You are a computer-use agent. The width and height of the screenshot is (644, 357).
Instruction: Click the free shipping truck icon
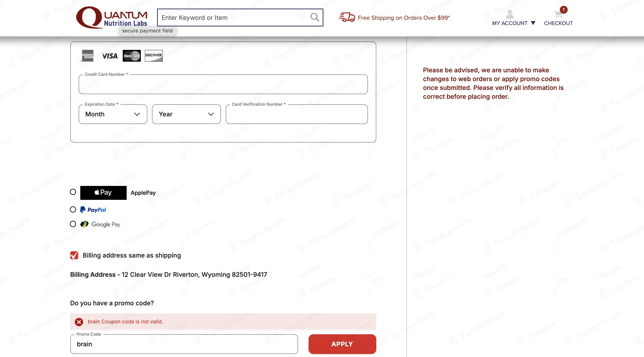(x=347, y=17)
